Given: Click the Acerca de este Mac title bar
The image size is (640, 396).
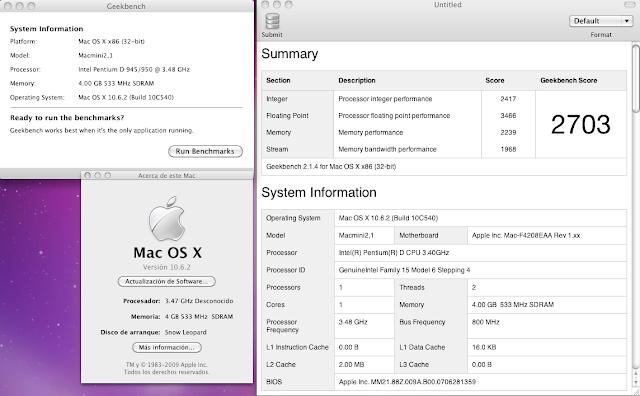Looking at the screenshot, I should [x=167, y=176].
